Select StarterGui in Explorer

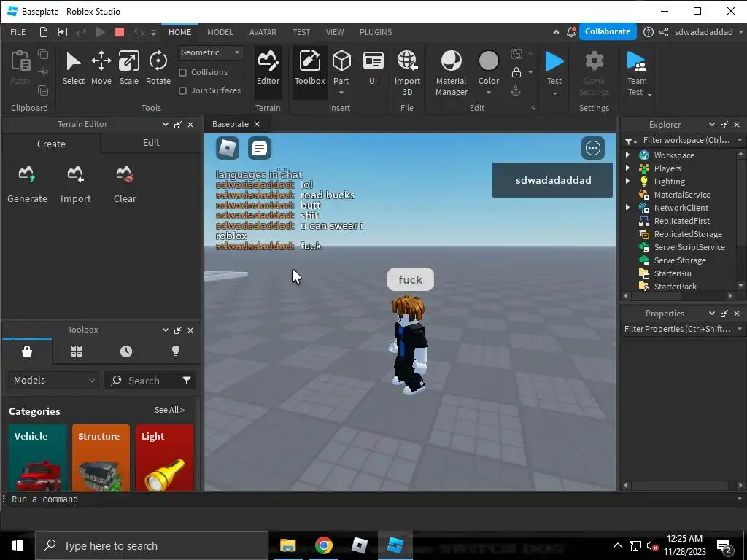tap(672, 273)
